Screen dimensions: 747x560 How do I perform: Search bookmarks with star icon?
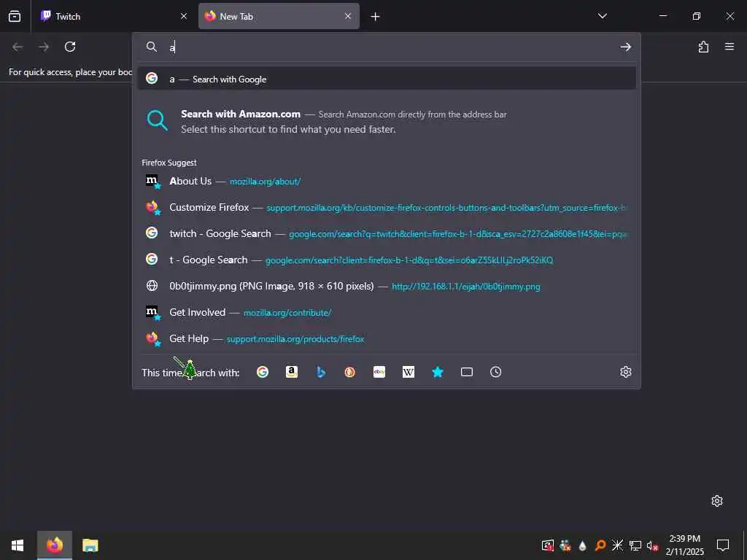[438, 372]
